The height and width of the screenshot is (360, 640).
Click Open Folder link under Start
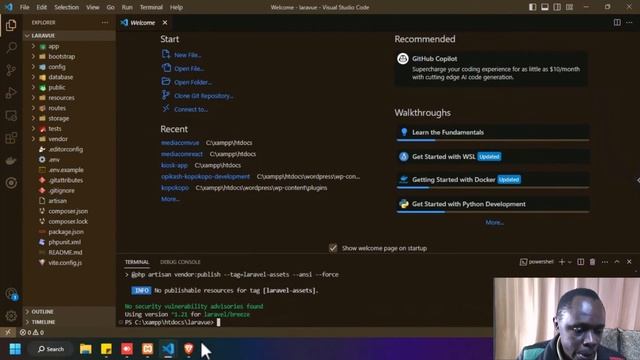(x=193, y=82)
